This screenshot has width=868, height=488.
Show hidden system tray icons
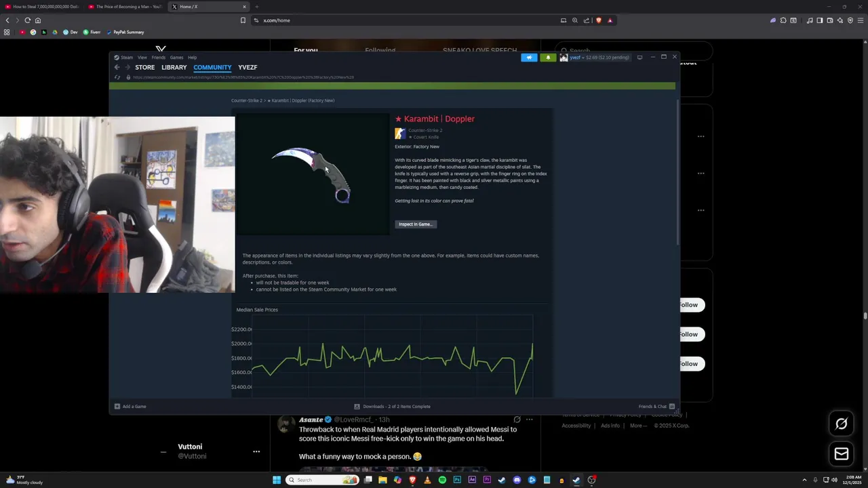(804, 480)
